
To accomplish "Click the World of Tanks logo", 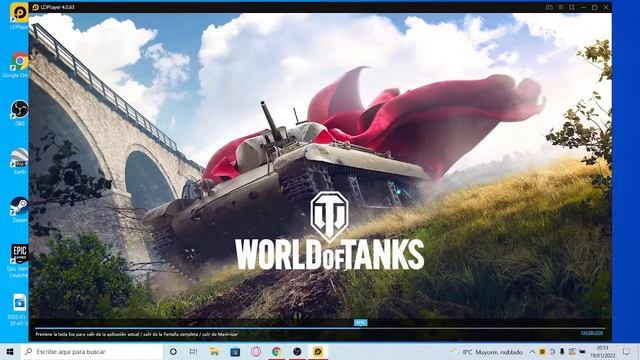I will click(329, 231).
